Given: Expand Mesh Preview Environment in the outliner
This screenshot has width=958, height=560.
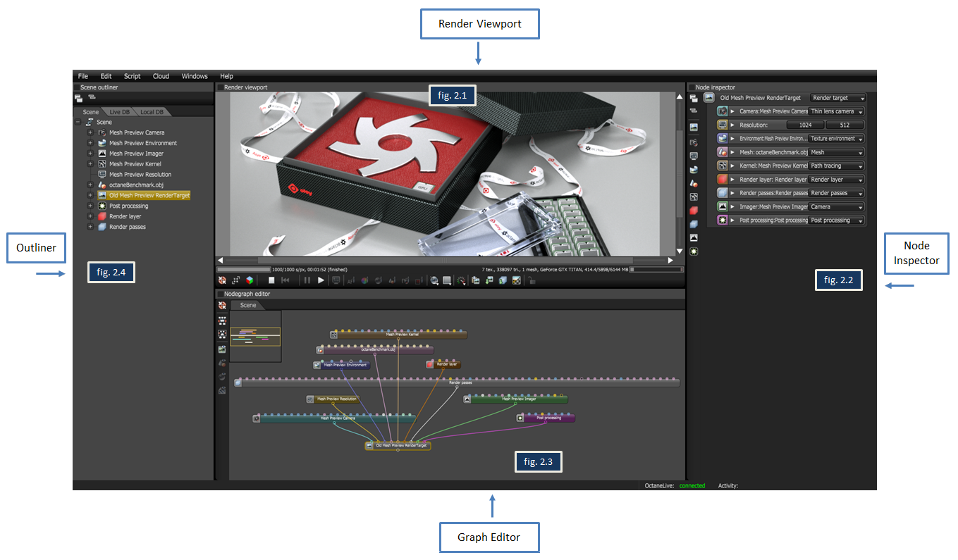Looking at the screenshot, I should click(x=90, y=143).
